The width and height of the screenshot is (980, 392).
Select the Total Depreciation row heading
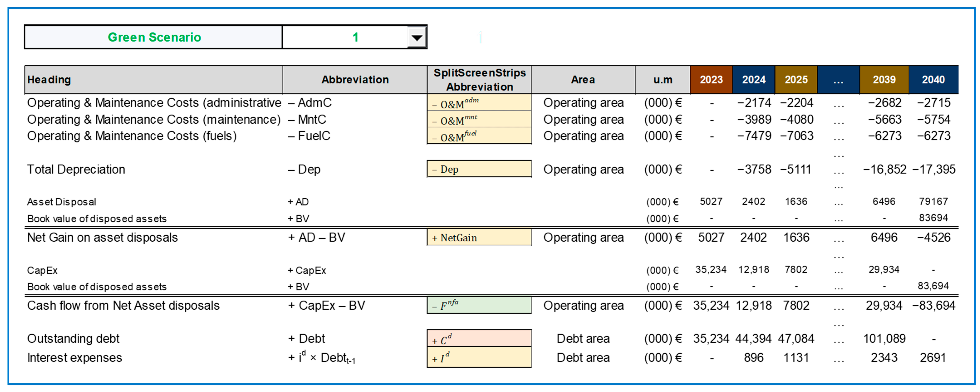[76, 169]
